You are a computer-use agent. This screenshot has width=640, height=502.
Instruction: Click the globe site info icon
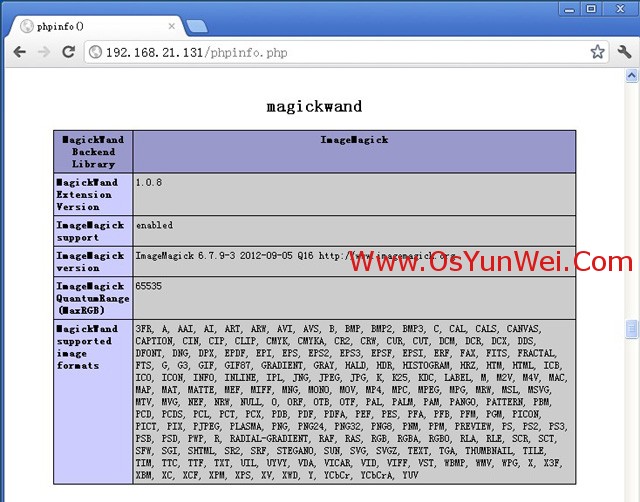pos(94,52)
